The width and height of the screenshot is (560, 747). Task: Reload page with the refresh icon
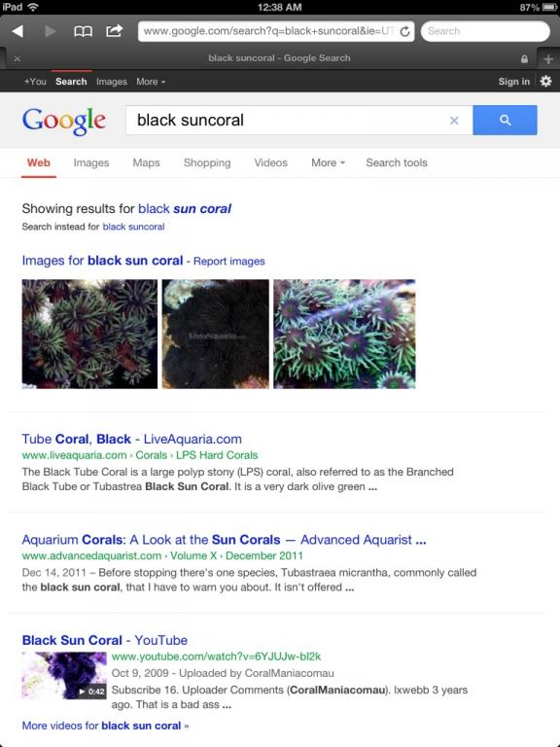point(404,31)
